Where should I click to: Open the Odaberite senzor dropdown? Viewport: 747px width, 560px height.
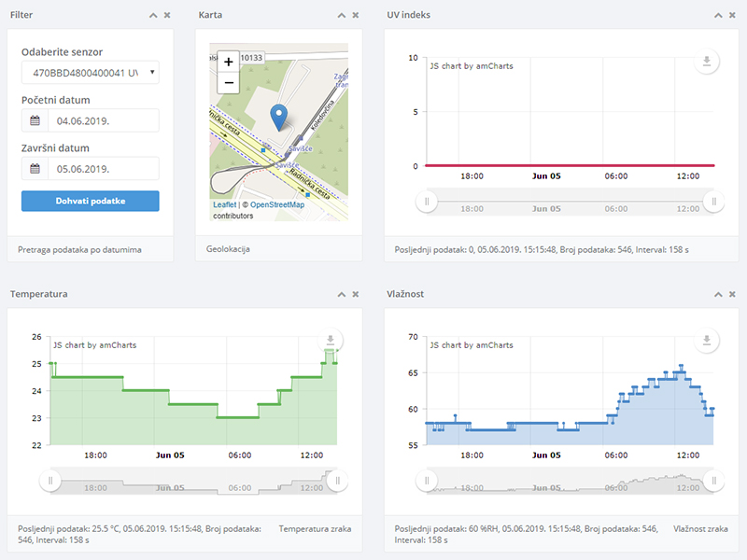[x=90, y=73]
